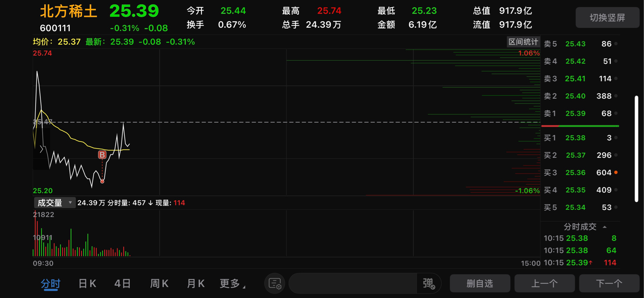Click the dot next to 卖4 row
This screenshot has height=298, width=644.
[x=616, y=61]
